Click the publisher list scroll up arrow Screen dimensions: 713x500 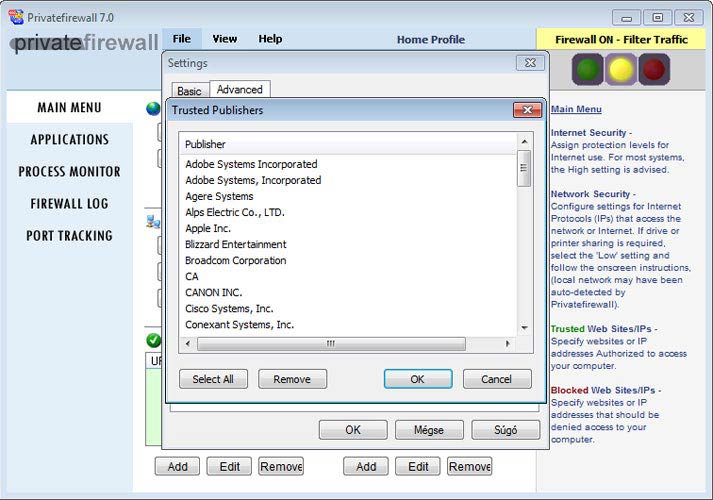[x=524, y=142]
